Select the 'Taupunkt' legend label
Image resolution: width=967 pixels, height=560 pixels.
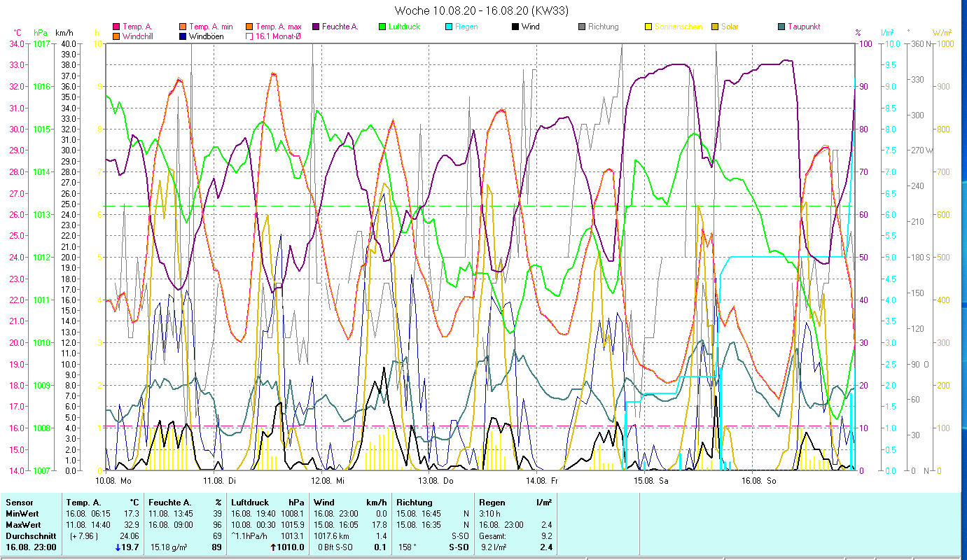(x=804, y=27)
